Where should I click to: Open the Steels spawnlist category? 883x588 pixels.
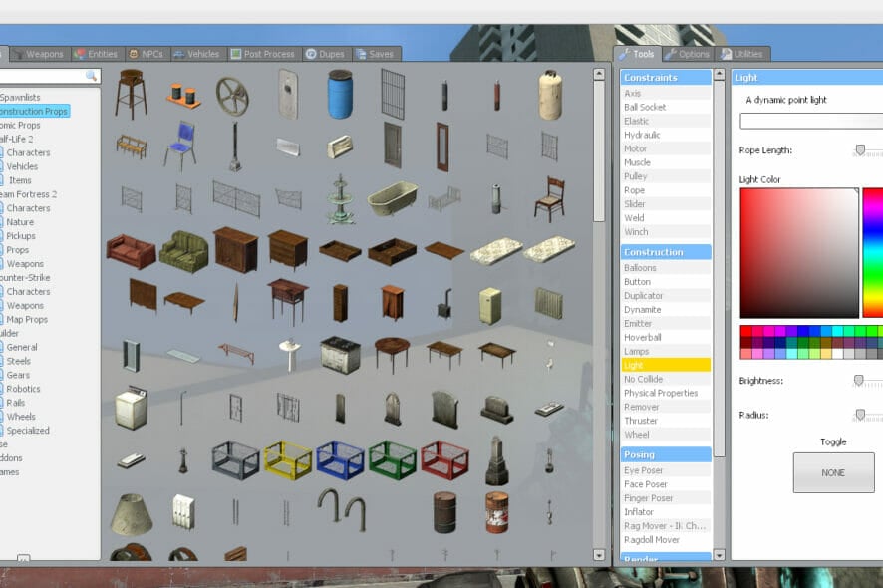[x=19, y=361]
